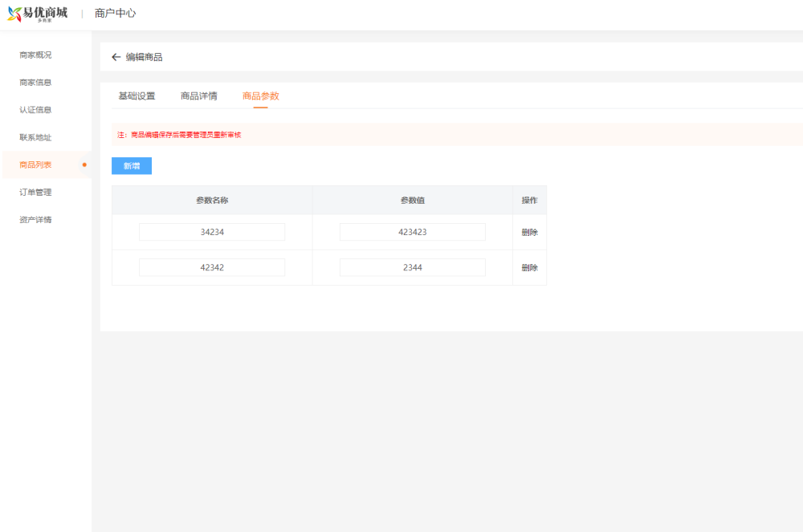Screen dimensions: 803x532
Task: Click the 参数值 column header
Action: pyautogui.click(x=412, y=201)
